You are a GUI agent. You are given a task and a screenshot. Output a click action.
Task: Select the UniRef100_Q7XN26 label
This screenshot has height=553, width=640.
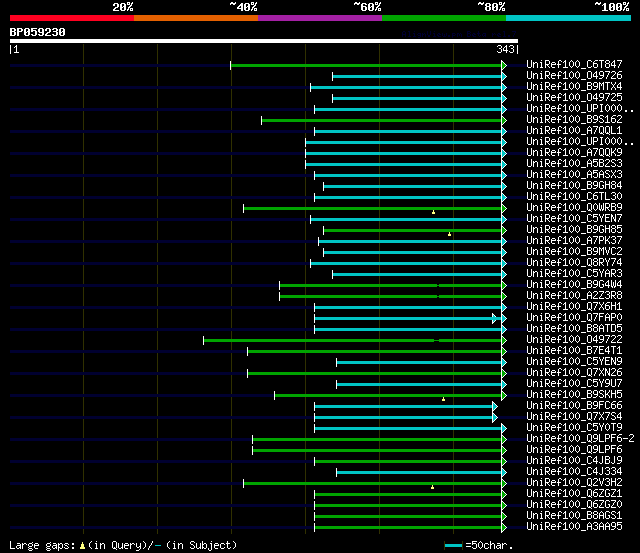(574, 373)
